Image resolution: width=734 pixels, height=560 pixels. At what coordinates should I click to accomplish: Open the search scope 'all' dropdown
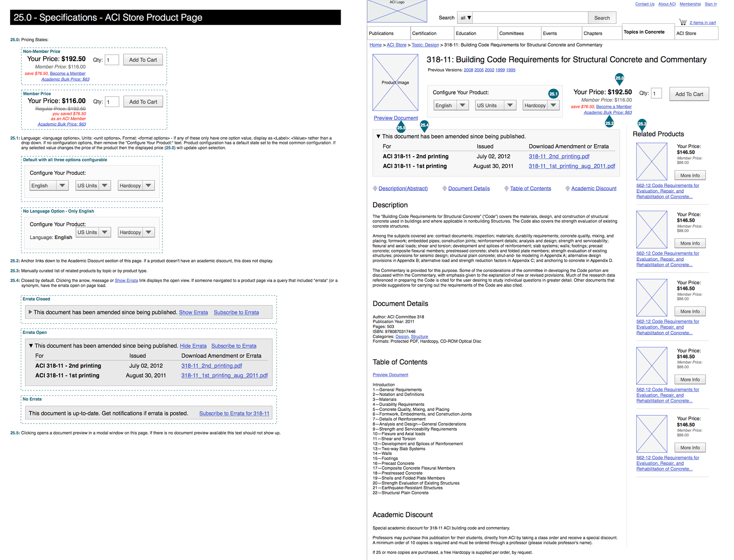pos(465,18)
